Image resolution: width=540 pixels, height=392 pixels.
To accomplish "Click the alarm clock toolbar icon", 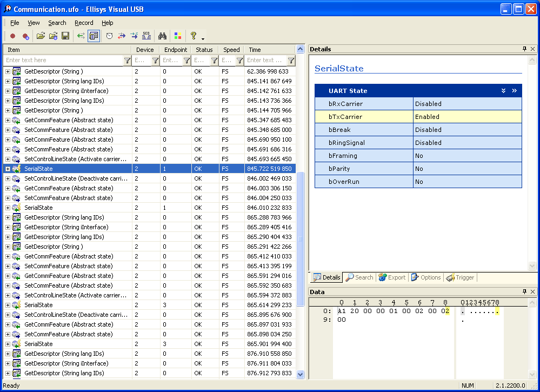I will point(109,36).
